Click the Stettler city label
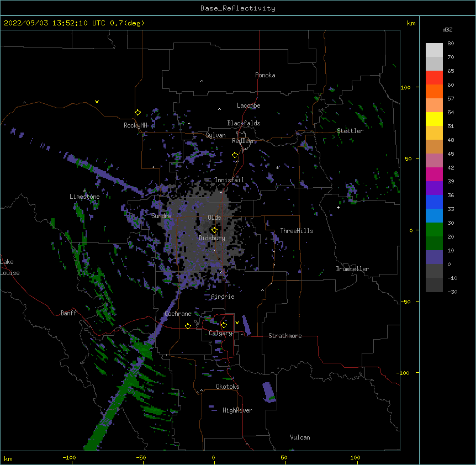The height and width of the screenshot is (465, 476). [350, 131]
